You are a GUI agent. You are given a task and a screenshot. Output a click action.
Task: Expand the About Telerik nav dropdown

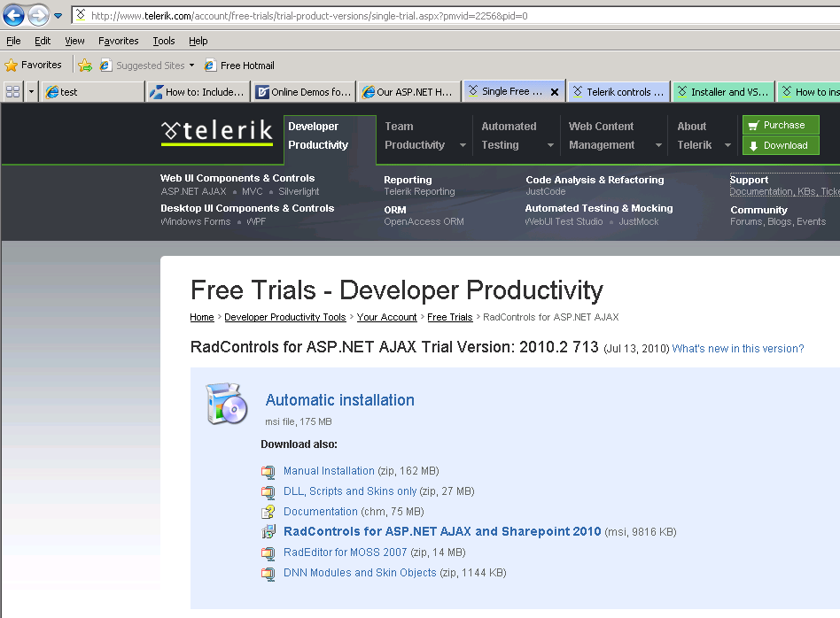click(727, 145)
